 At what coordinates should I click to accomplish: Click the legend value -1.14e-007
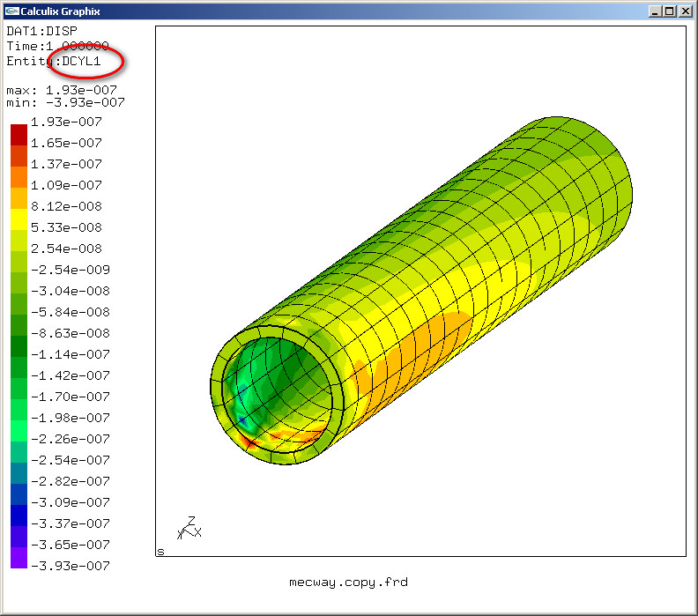(71, 354)
